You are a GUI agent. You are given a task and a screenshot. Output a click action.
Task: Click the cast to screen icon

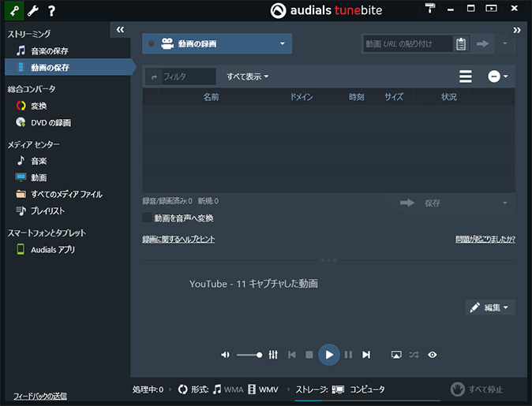396,355
